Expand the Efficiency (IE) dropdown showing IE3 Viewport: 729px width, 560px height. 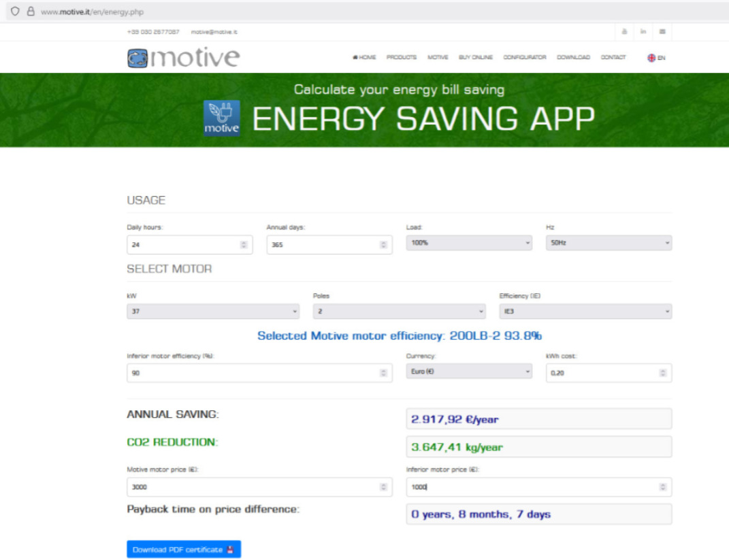pyautogui.click(x=585, y=311)
